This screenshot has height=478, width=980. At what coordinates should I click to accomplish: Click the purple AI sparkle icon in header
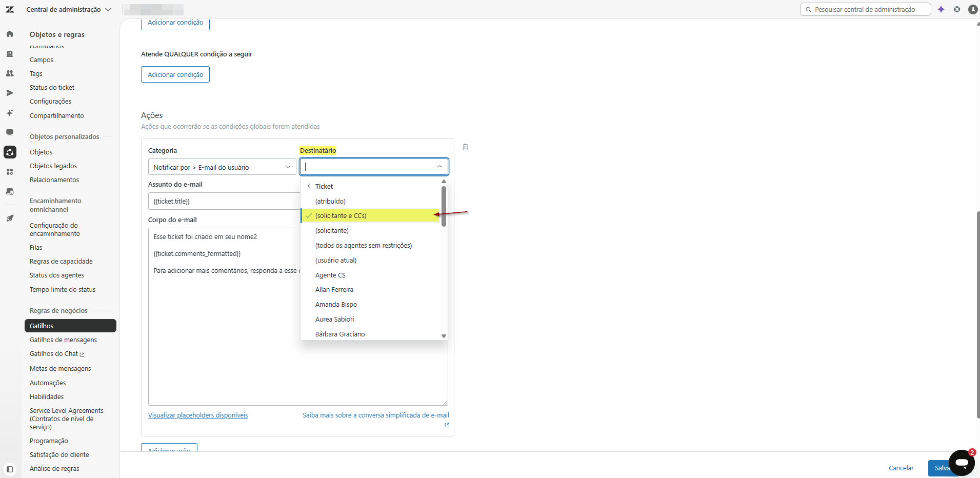click(x=941, y=9)
